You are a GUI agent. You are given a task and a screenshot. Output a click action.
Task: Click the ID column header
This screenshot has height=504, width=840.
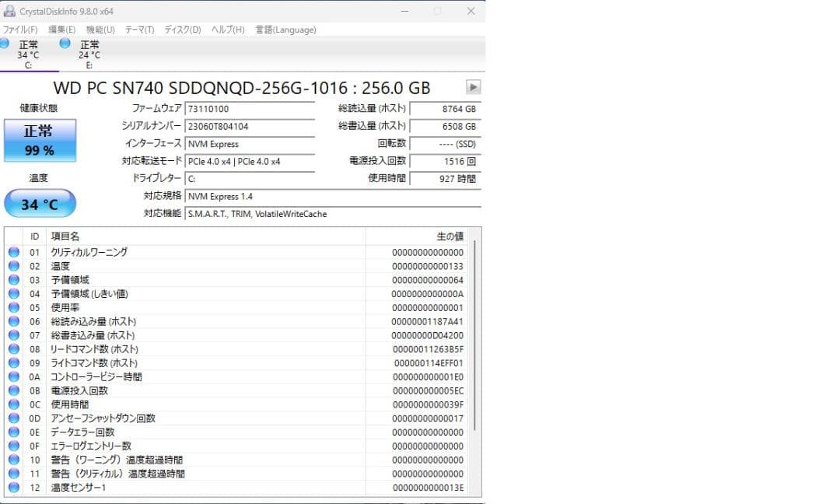pos(35,236)
